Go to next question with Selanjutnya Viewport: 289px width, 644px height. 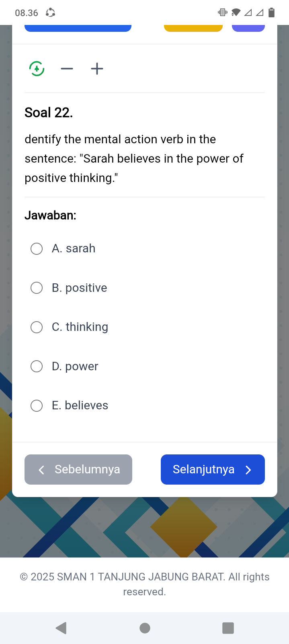coord(213,469)
